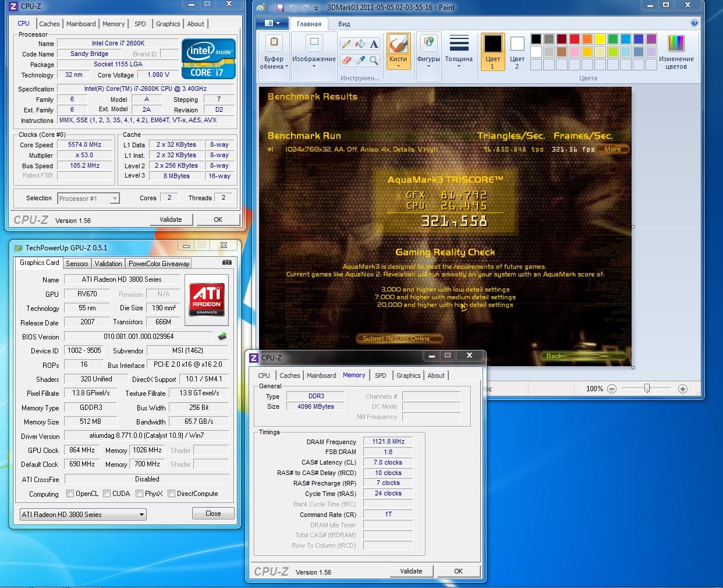Screen dimensions: 723x588
Task: Expand the Фигуры shapes dropdown
Action: 428,65
